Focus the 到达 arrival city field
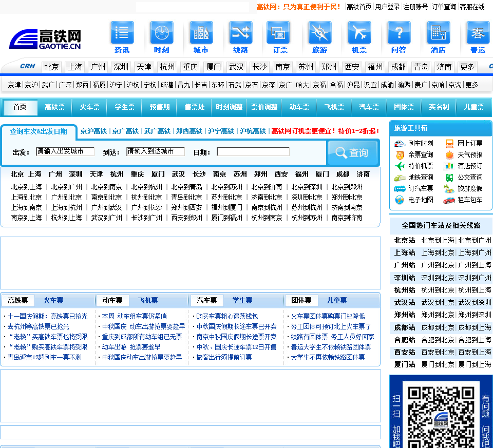The image size is (493, 448). point(156,151)
